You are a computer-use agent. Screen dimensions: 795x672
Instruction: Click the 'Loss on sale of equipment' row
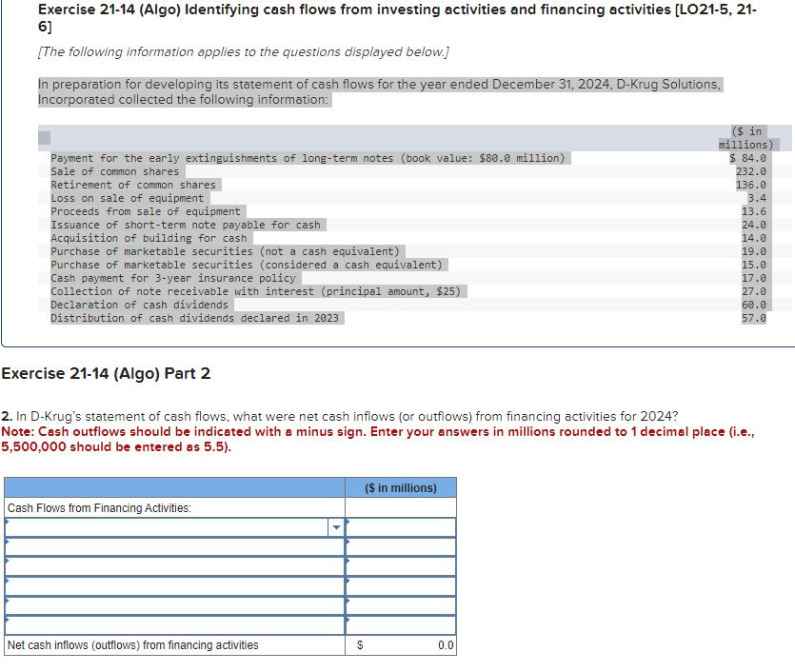[x=127, y=198]
